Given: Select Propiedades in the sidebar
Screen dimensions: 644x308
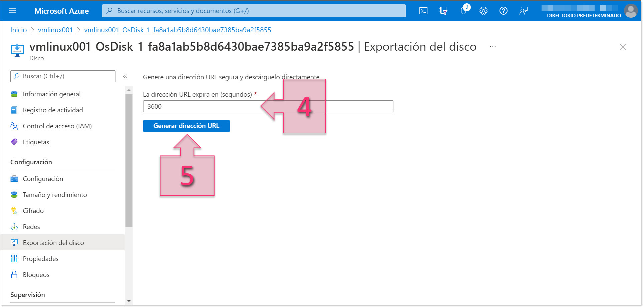Looking at the screenshot, I should [40, 258].
